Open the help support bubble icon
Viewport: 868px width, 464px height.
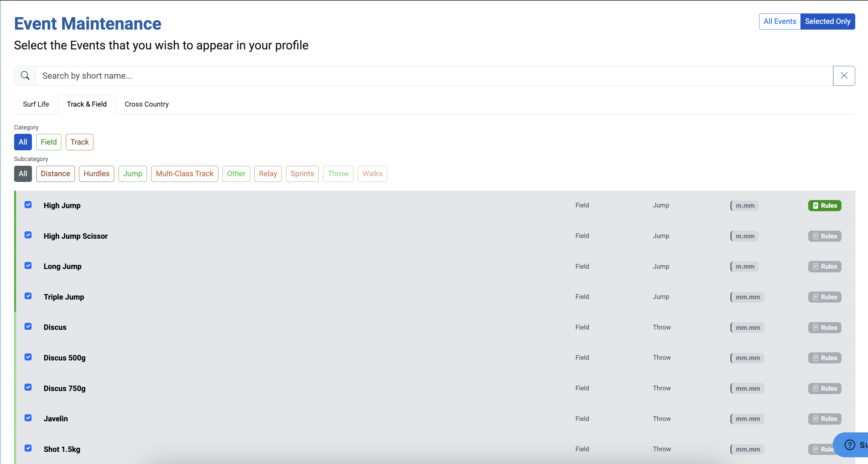coord(850,445)
